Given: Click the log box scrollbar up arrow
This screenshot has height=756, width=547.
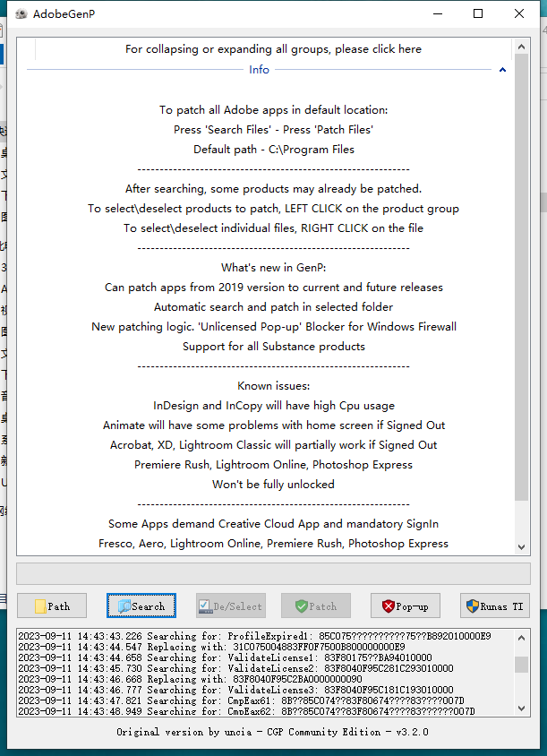Looking at the screenshot, I should click(x=522, y=637).
